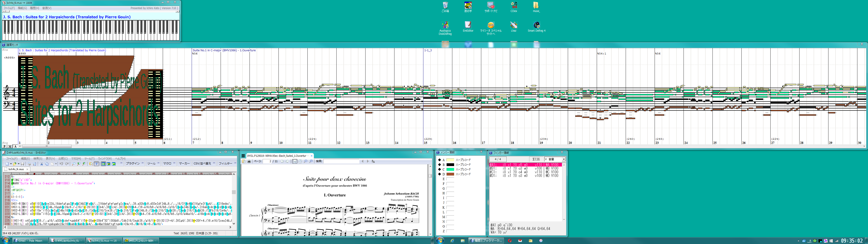The width and height of the screenshot is (868, 244).
Task: Expand the main toolbar overflow chevron in EmEditor
Action: [x=121, y=163]
